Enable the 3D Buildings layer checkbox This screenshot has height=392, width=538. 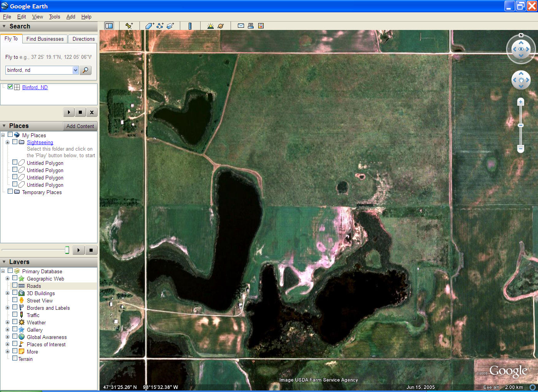pyautogui.click(x=15, y=293)
